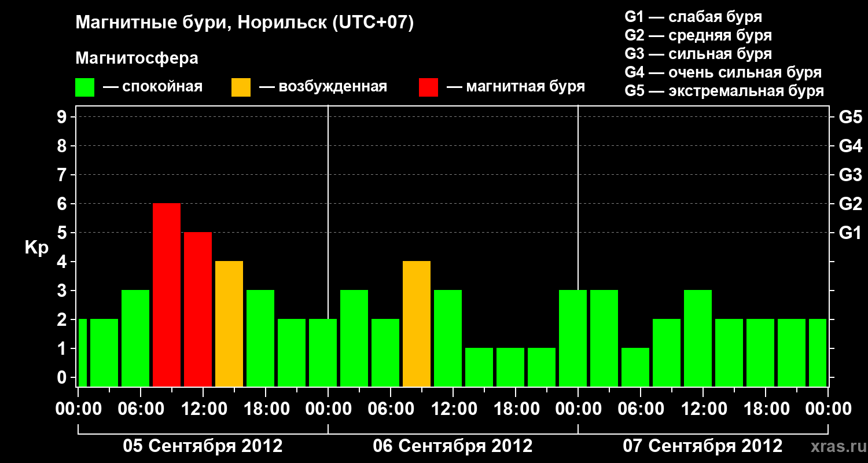Click the tallest red bar at Kp 6
The width and height of the screenshot is (868, 463).
click(x=167, y=295)
